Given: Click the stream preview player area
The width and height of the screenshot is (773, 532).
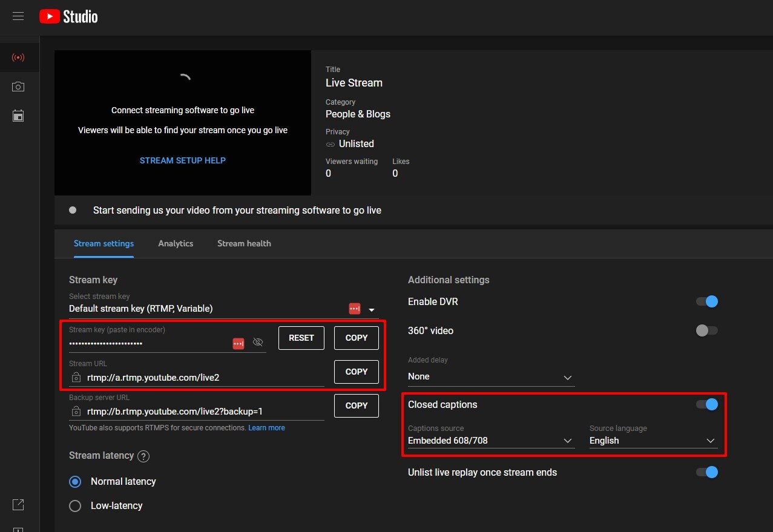Looking at the screenshot, I should tap(183, 123).
